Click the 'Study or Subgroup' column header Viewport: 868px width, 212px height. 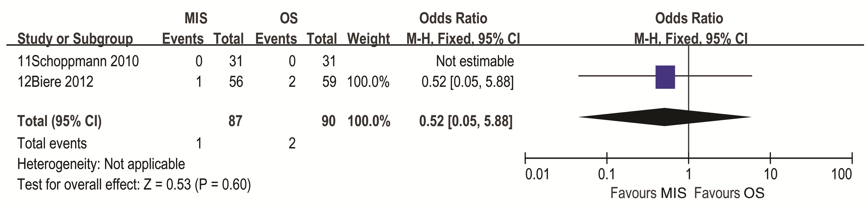tap(75, 39)
